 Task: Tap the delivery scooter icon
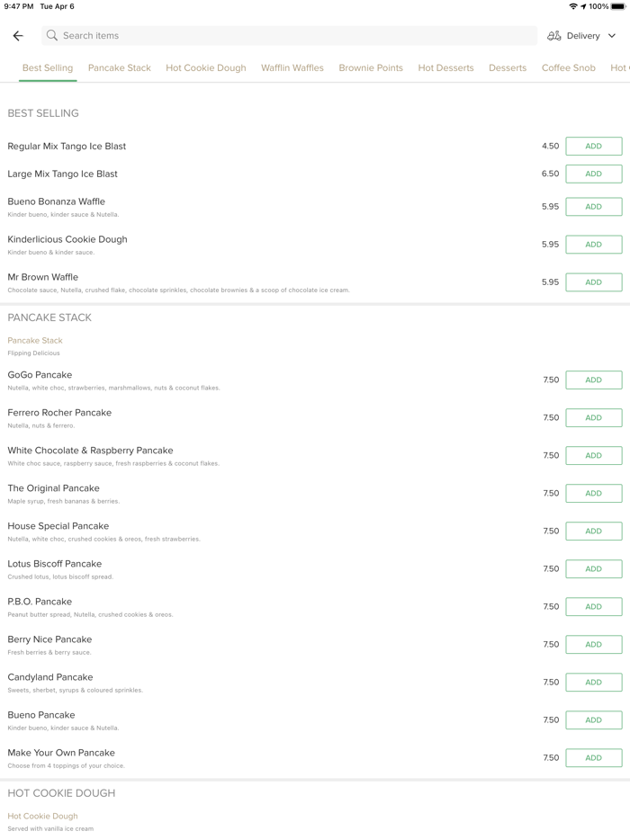554,36
